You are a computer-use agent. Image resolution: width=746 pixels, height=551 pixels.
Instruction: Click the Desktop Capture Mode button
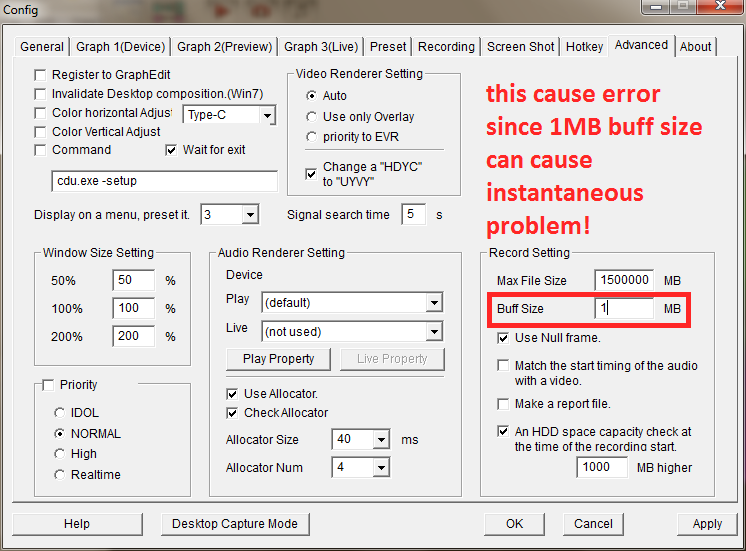235,524
